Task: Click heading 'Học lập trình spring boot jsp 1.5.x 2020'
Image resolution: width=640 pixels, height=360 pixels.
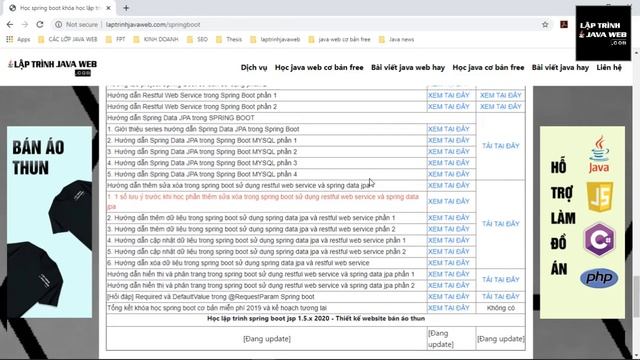Action: pos(316,318)
